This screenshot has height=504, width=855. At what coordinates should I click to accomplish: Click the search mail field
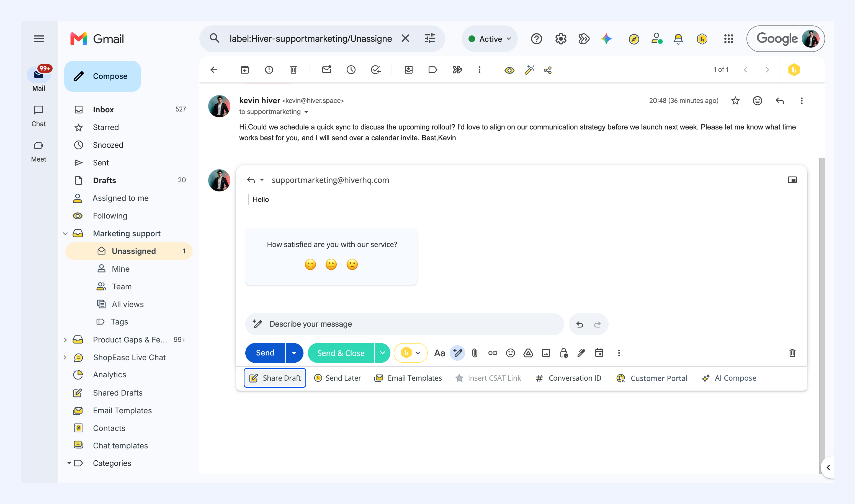tap(310, 39)
